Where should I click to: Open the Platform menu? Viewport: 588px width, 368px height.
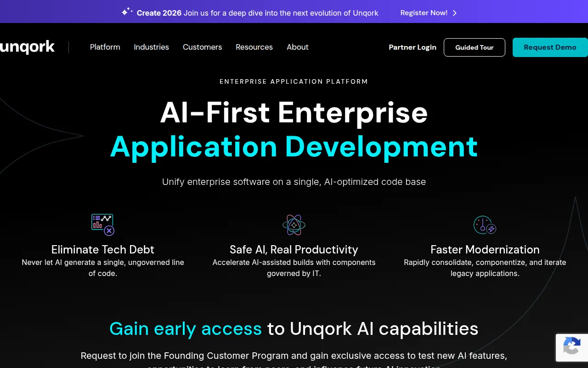point(105,47)
